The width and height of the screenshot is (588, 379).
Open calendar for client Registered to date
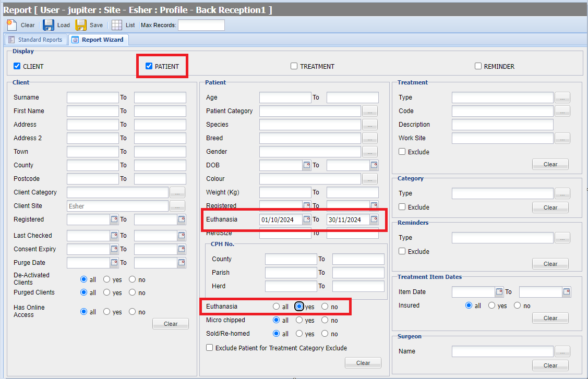tap(182, 219)
